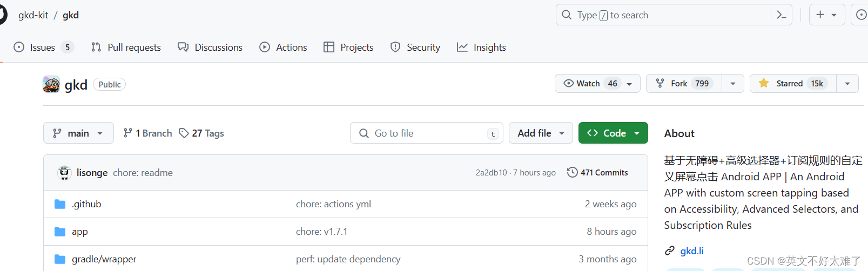
Task: Open the Projects tab
Action: tap(348, 48)
